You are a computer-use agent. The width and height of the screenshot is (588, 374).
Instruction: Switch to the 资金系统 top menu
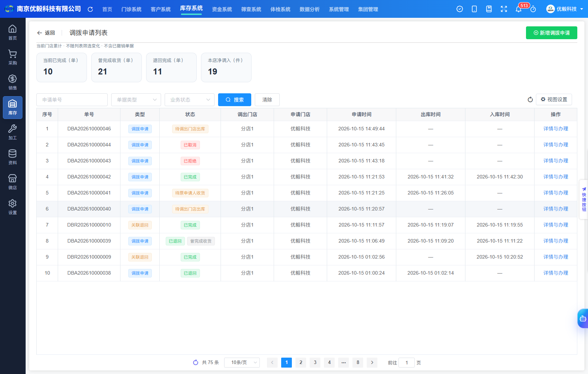(x=222, y=9)
